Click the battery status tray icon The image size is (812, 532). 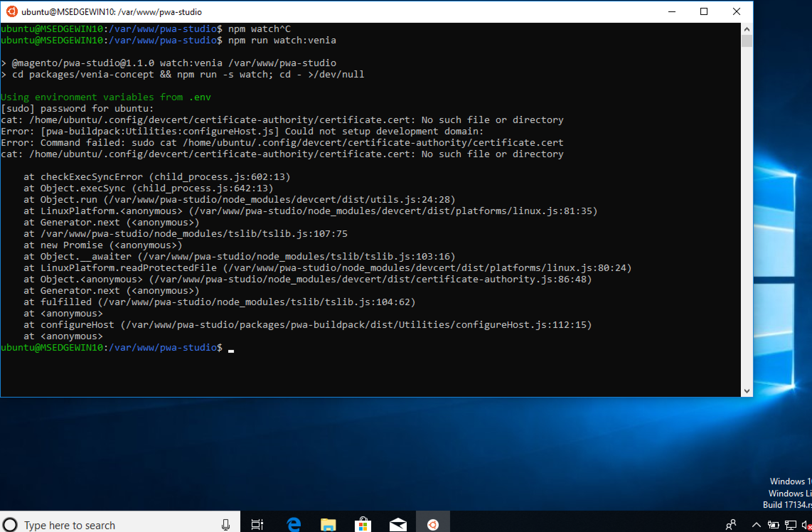click(x=773, y=525)
